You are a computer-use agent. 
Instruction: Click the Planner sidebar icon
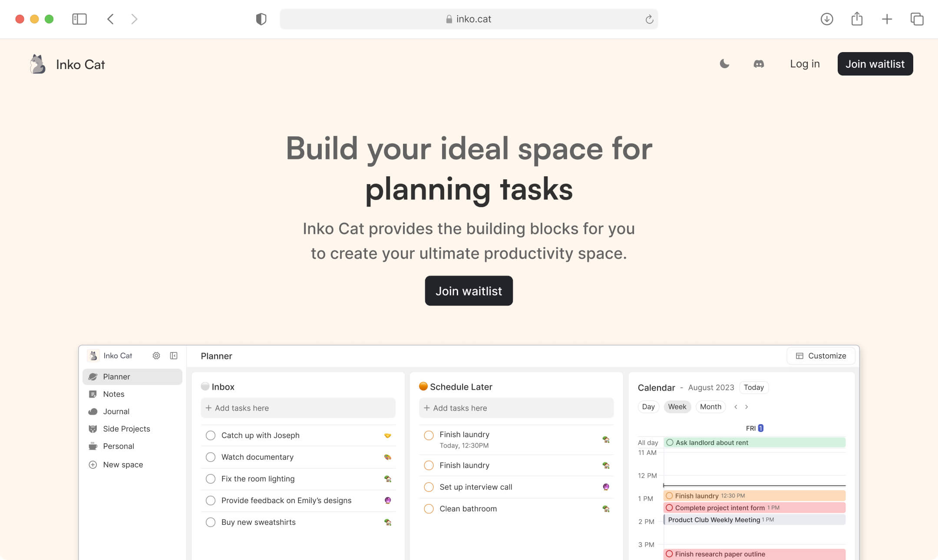pos(92,377)
